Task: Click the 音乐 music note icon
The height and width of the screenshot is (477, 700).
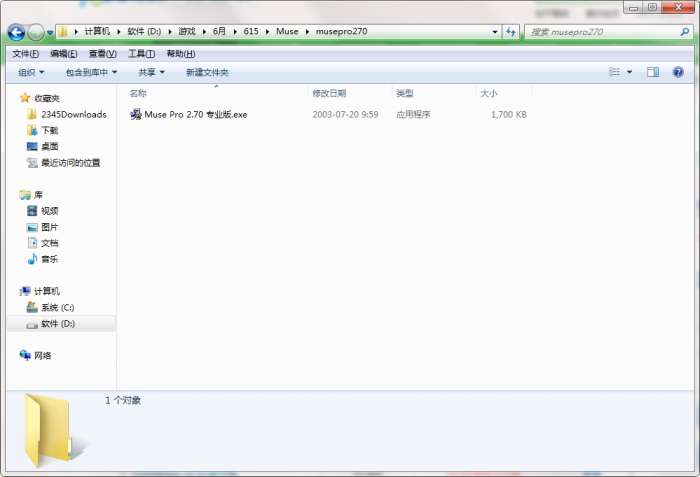Action: coord(32,259)
